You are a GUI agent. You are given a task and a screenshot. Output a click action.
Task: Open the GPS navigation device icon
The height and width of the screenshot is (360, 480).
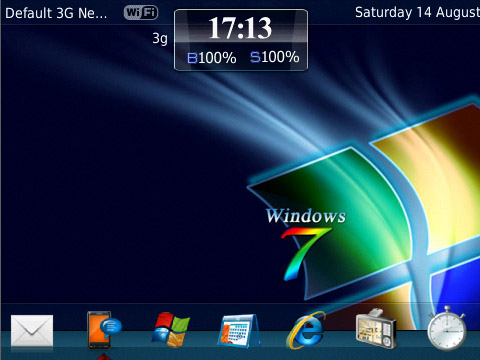click(376, 329)
